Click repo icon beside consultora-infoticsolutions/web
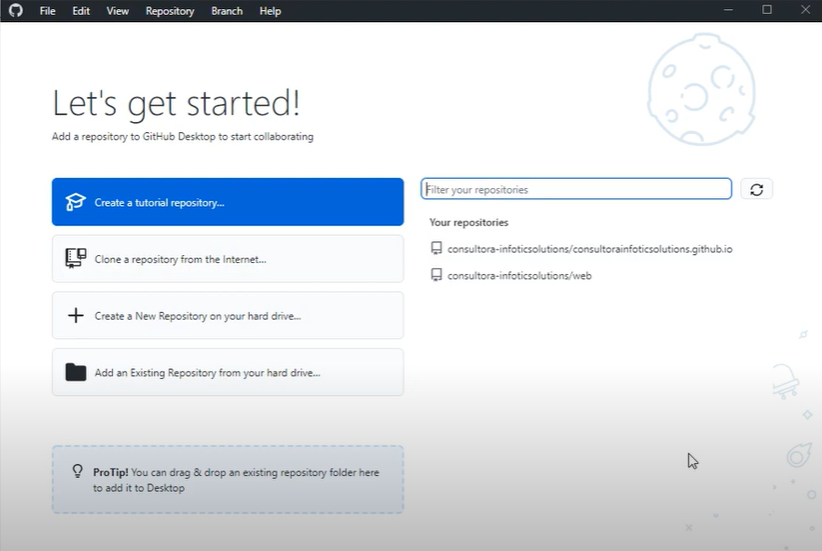822x551 pixels. pos(436,275)
